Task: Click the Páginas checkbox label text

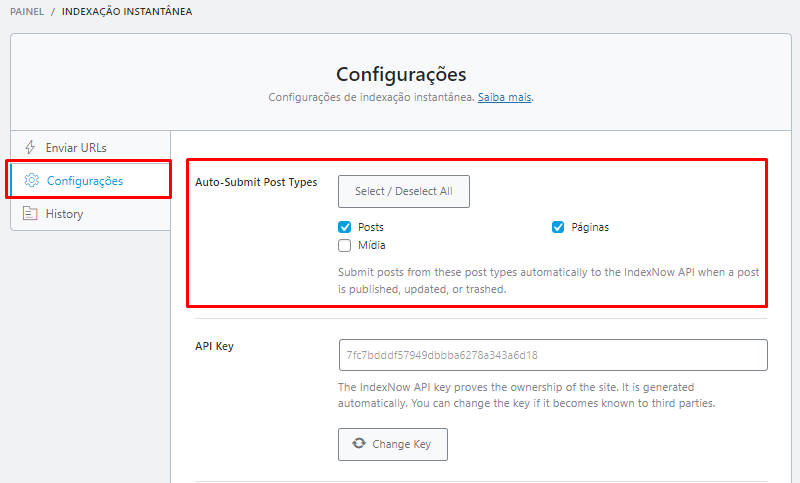Action: tap(588, 227)
